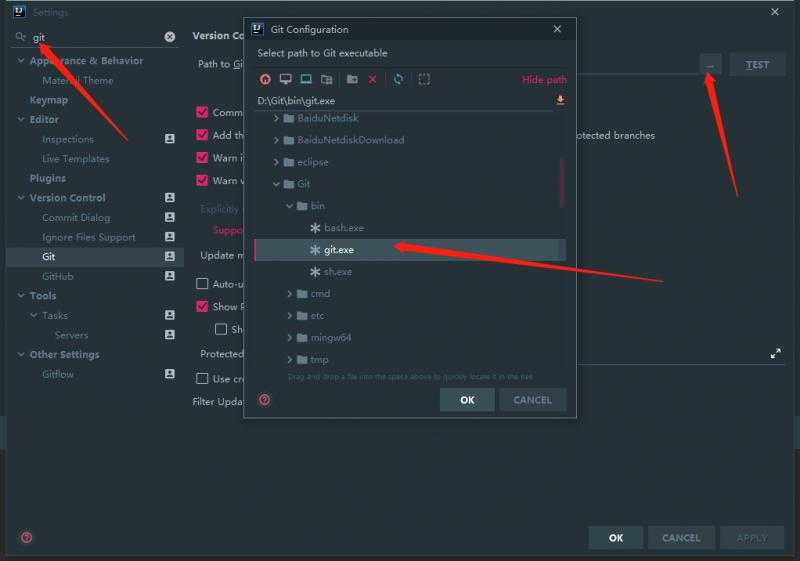The width and height of the screenshot is (800, 561).
Task: Click project-level icon beside Version Control
Action: [170, 197]
